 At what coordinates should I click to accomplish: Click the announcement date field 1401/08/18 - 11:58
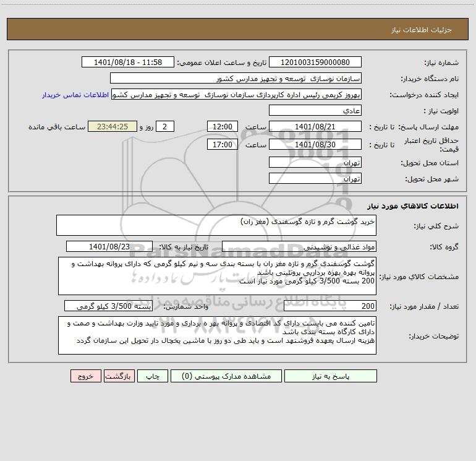click(x=128, y=62)
